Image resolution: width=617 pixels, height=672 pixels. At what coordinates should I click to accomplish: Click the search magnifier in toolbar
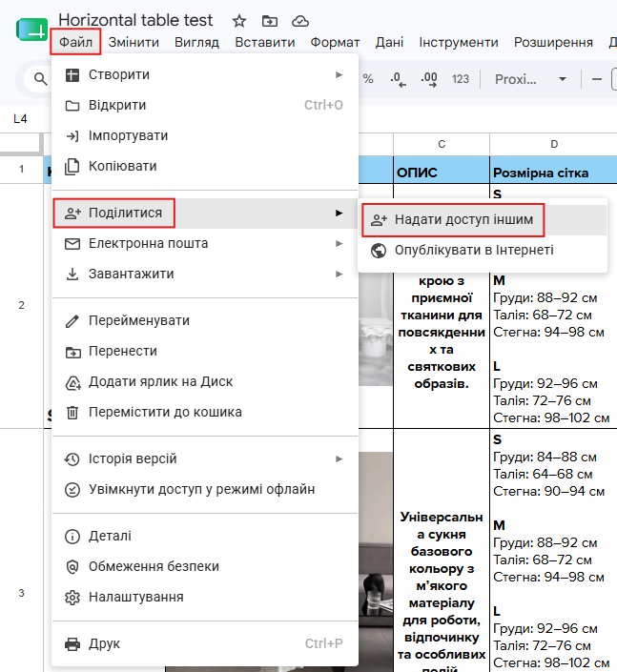click(40, 79)
